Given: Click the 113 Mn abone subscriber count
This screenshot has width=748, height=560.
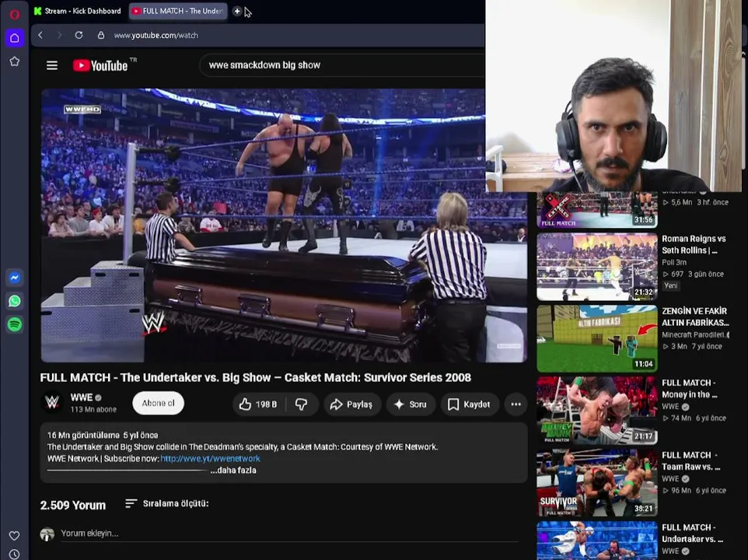Looking at the screenshot, I should [x=93, y=409].
